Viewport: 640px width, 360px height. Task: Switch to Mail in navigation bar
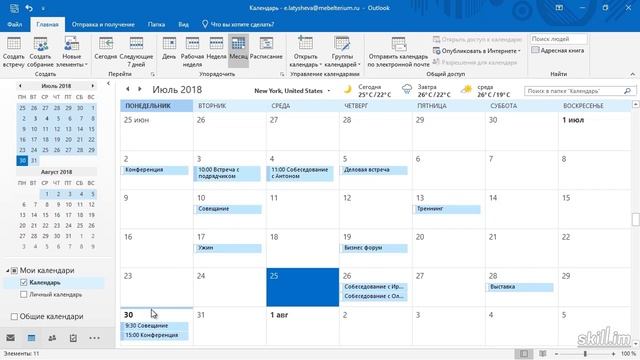pos(11,338)
